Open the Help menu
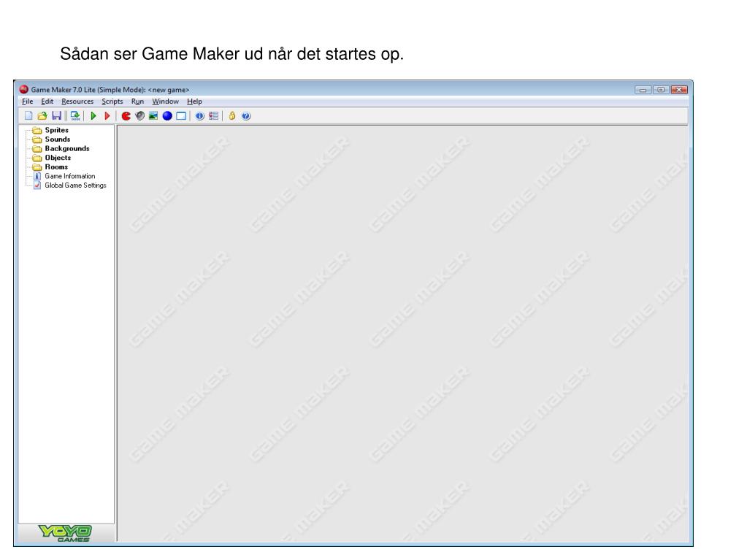The height and width of the screenshot is (560, 747). pos(194,101)
